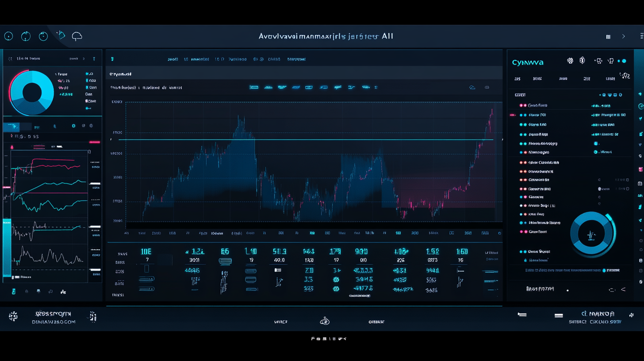The image size is (644, 361).
Task: Expand the hamburger menu at the top-right corner
Action: click(642, 37)
